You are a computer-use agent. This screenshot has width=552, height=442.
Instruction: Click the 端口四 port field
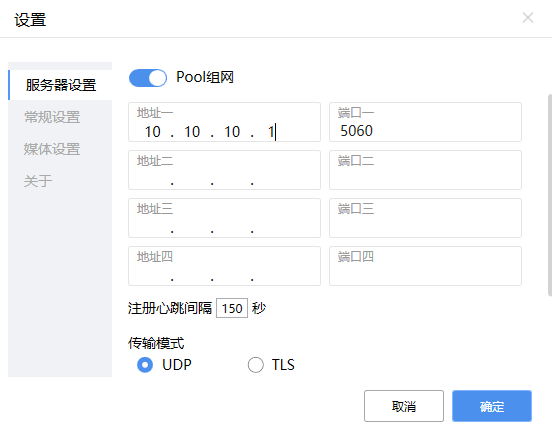425,266
